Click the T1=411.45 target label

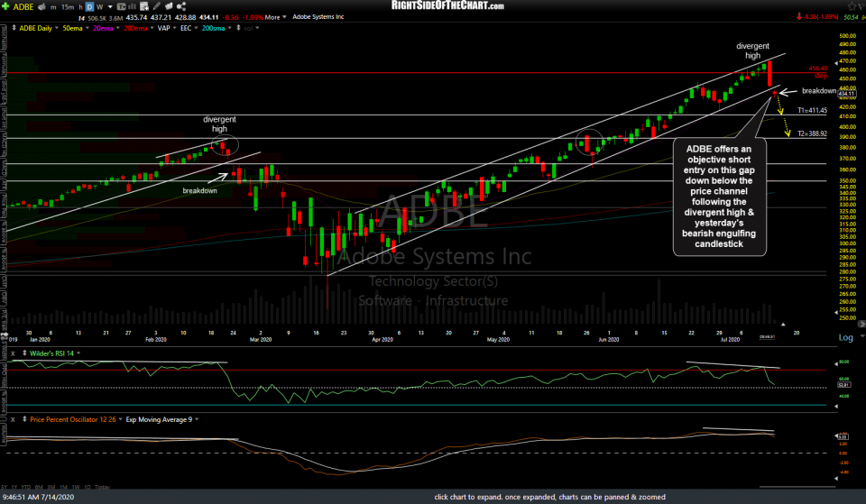(813, 110)
